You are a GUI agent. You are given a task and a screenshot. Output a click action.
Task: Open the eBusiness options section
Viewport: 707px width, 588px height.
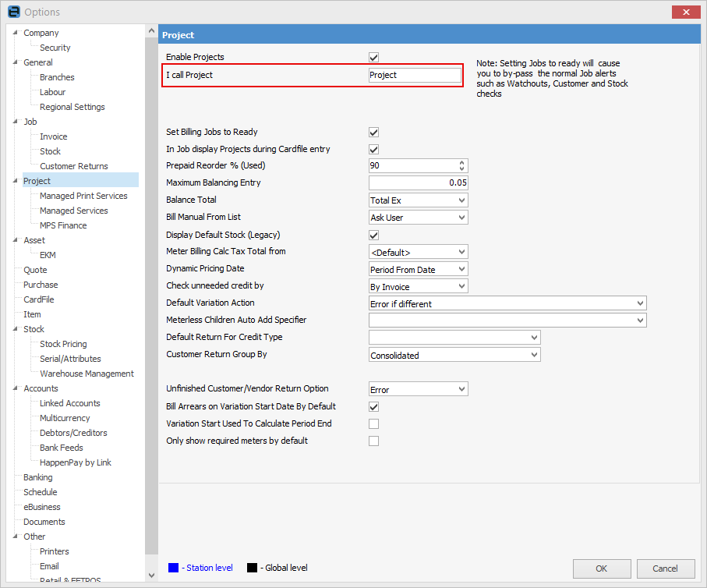(x=42, y=507)
